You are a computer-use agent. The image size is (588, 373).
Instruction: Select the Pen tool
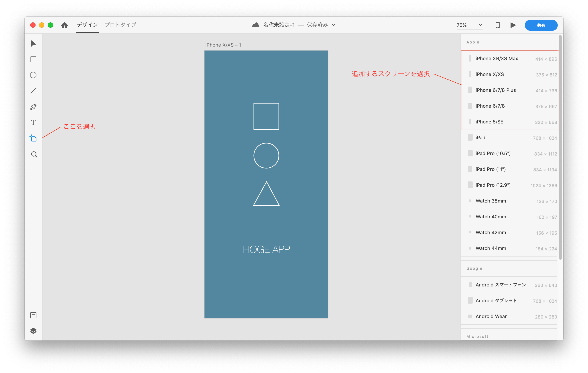33,107
